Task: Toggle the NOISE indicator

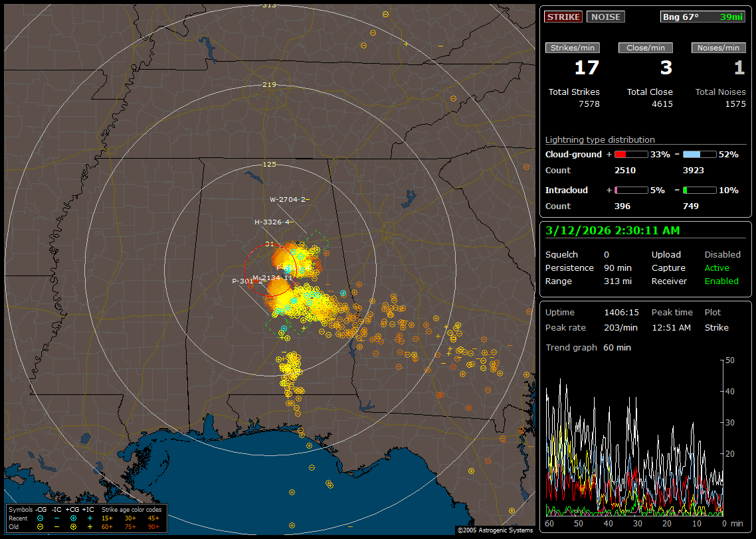Action: click(605, 17)
